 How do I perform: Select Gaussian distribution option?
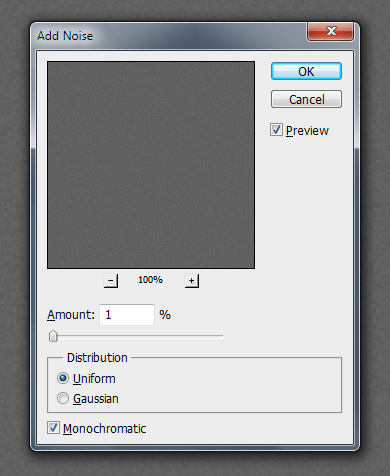[x=63, y=398]
